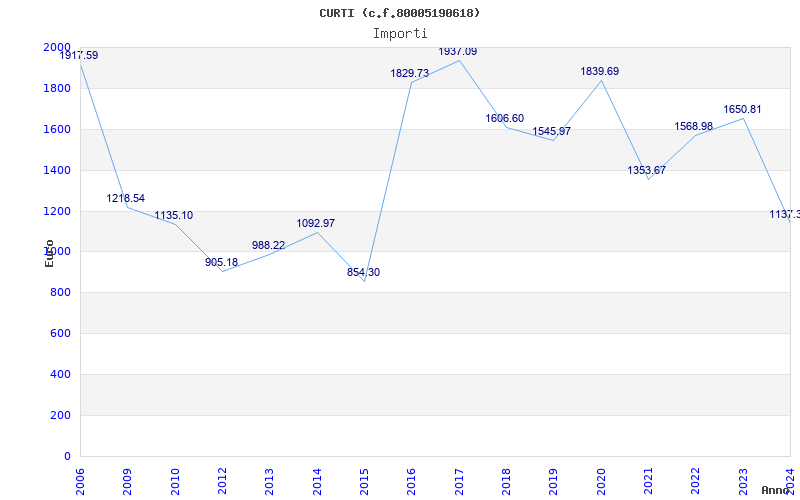Click x-axis year 2019
The width and height of the screenshot is (800, 500).
click(554, 482)
